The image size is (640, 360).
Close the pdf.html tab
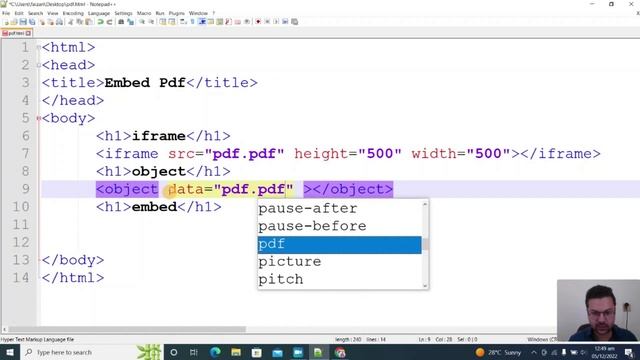(28, 33)
